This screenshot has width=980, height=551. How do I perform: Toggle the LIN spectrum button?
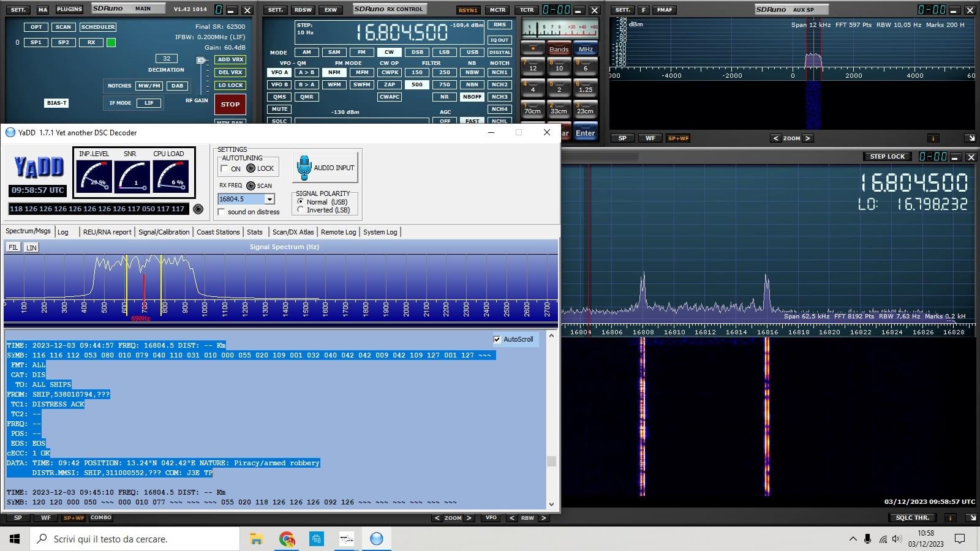31,247
